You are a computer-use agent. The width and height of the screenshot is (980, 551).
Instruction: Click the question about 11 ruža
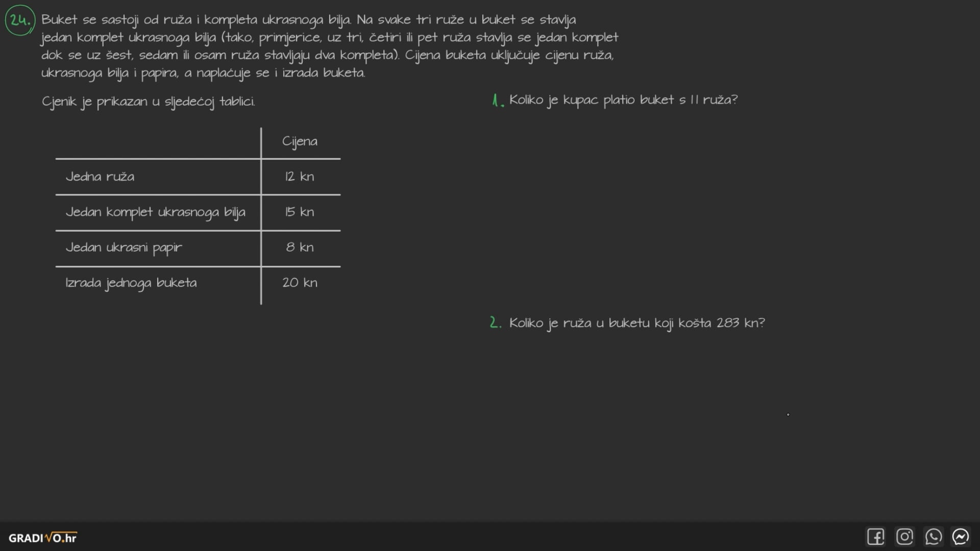(x=623, y=100)
